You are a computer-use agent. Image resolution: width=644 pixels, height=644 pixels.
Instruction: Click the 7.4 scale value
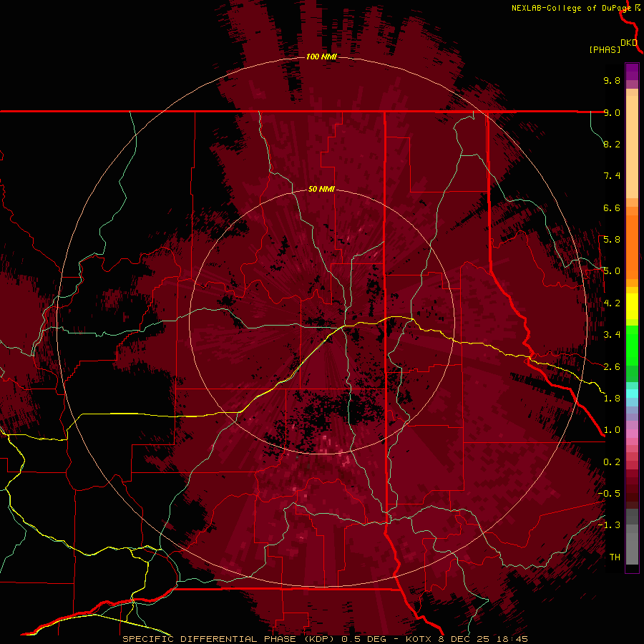pos(612,176)
